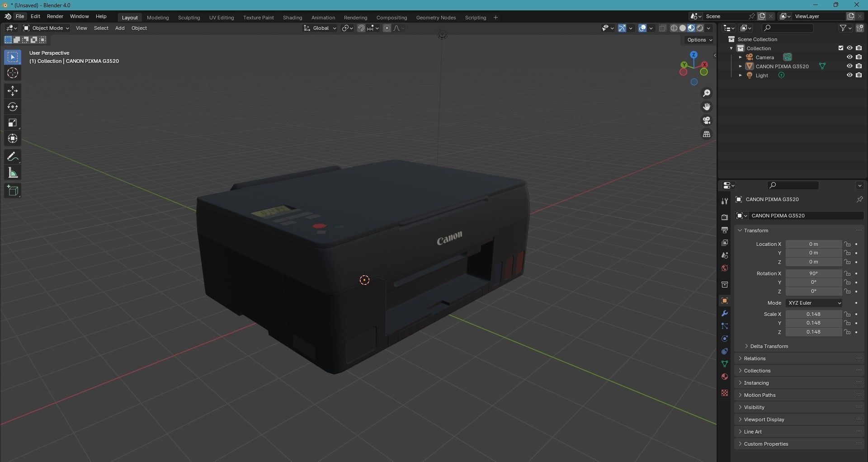The width and height of the screenshot is (868, 462).
Task: Open the Options dropdown in viewport
Action: [699, 40]
